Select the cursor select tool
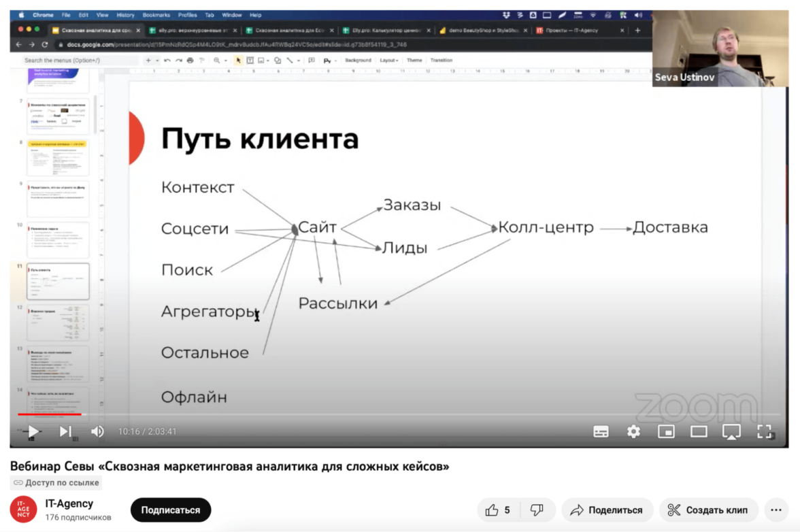 238,60
